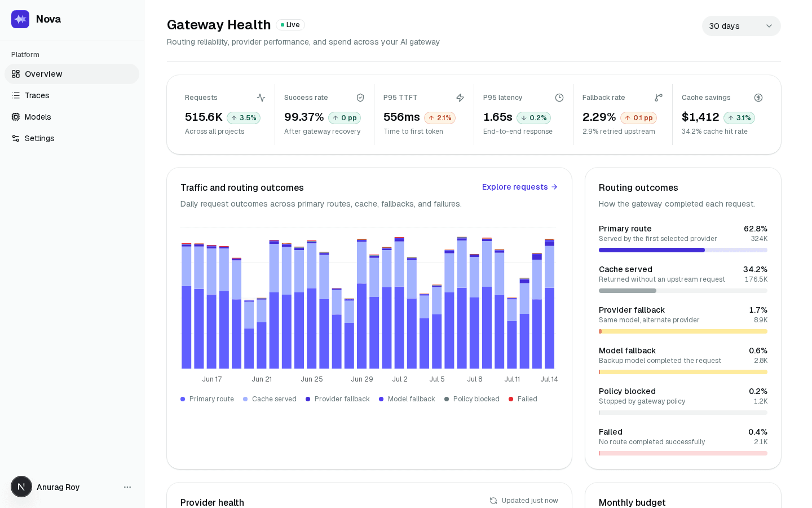Click the Requests activity pulse icon
812x508 pixels.
(261, 98)
